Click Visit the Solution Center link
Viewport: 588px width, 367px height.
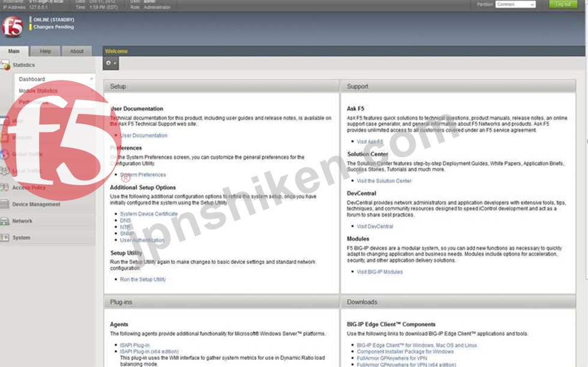(x=384, y=181)
